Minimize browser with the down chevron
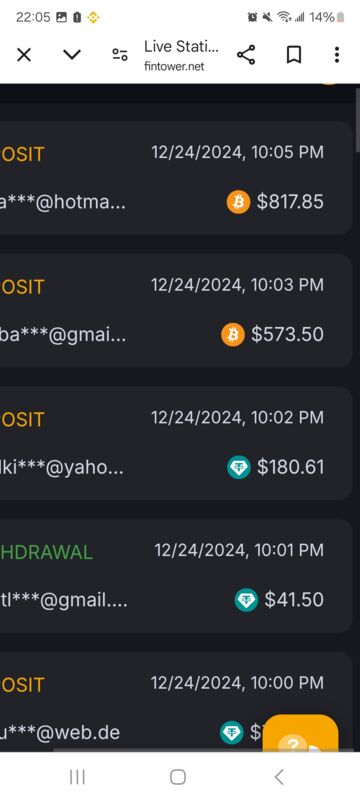Screen dimensions: 360x800 (x=72, y=55)
